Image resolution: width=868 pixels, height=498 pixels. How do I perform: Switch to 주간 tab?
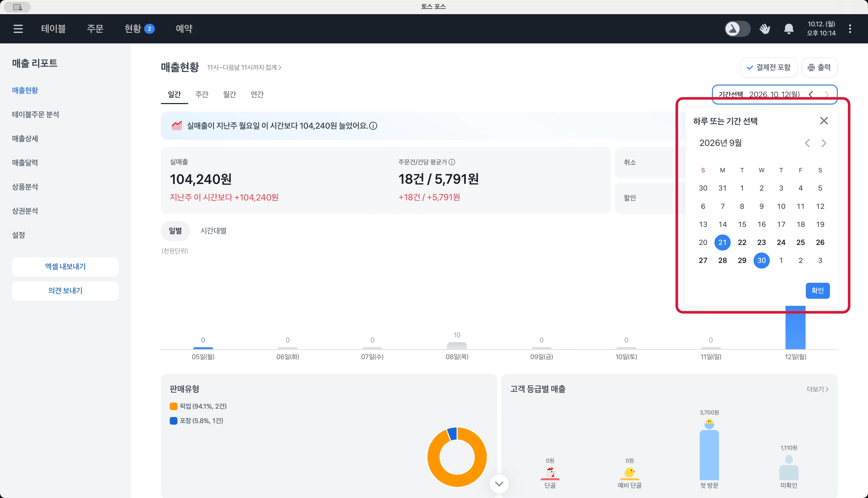pyautogui.click(x=202, y=94)
